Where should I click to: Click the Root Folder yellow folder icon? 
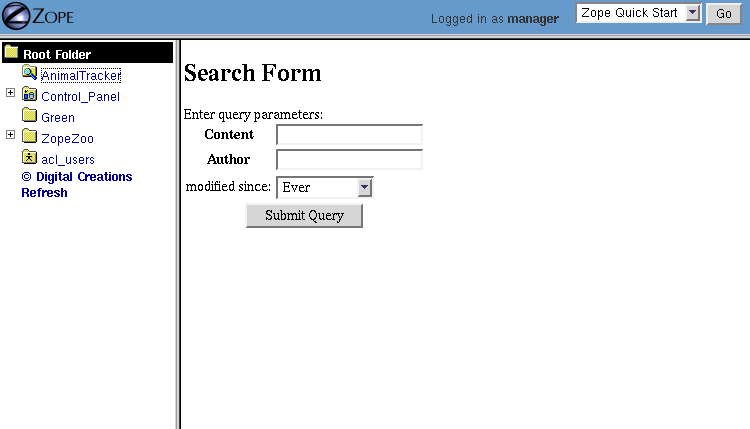12,53
